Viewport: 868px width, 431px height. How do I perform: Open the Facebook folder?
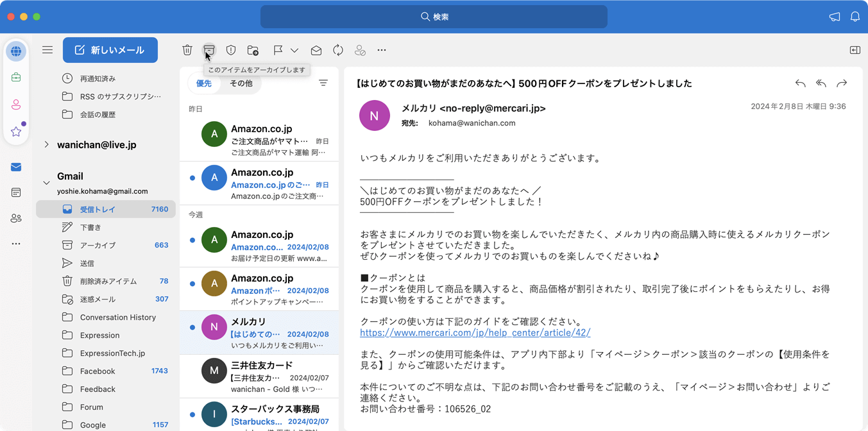click(106, 371)
